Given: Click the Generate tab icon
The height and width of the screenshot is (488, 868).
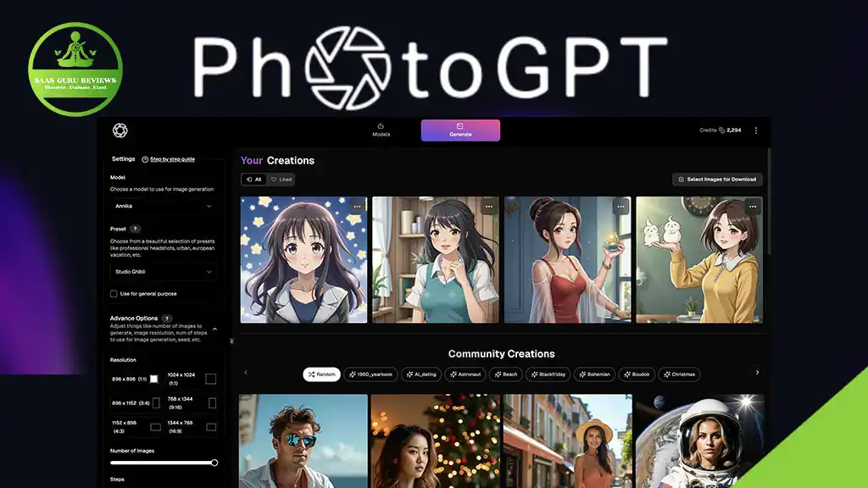Looking at the screenshot, I should click(460, 126).
